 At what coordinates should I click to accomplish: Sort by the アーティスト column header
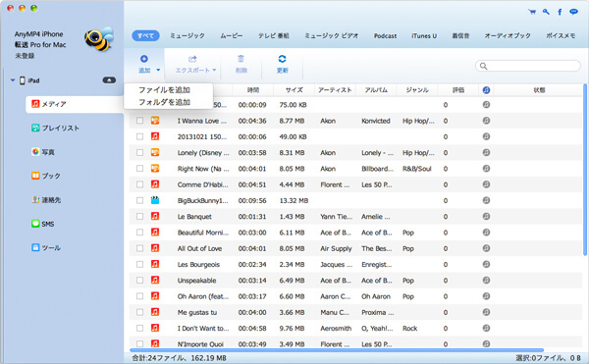335,90
